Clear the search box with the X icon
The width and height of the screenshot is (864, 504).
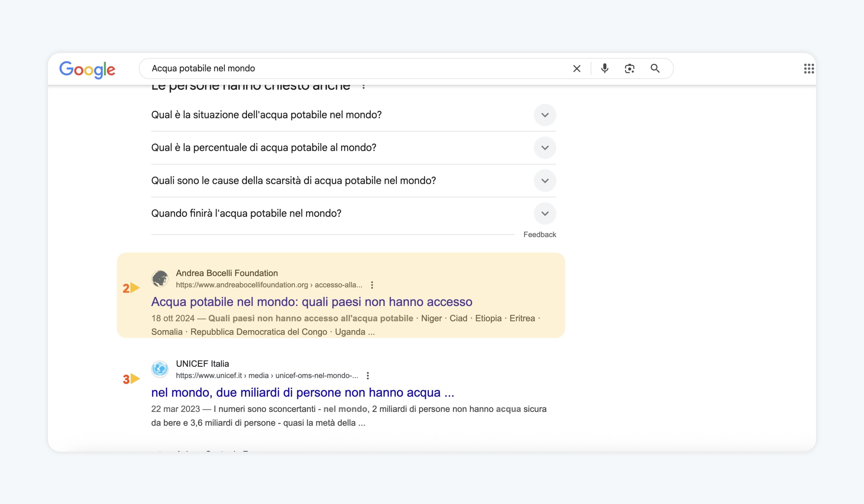pyautogui.click(x=577, y=69)
